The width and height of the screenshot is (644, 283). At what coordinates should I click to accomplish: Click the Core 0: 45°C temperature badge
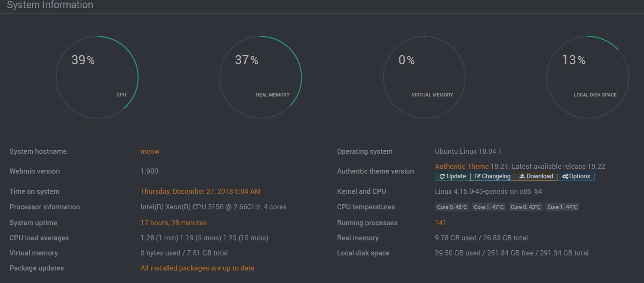tap(452, 207)
